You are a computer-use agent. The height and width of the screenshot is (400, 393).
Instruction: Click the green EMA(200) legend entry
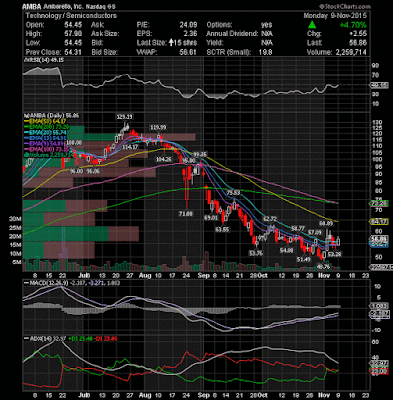(46, 127)
